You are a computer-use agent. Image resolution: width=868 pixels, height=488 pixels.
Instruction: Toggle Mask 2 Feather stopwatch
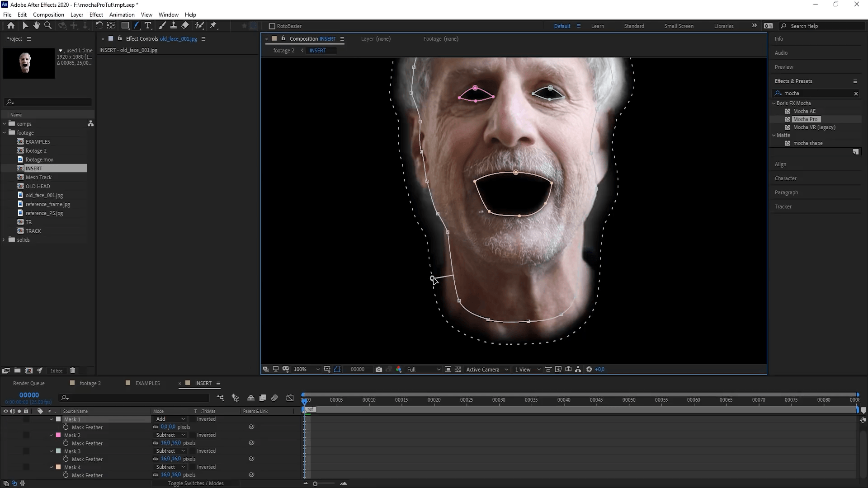(66, 443)
